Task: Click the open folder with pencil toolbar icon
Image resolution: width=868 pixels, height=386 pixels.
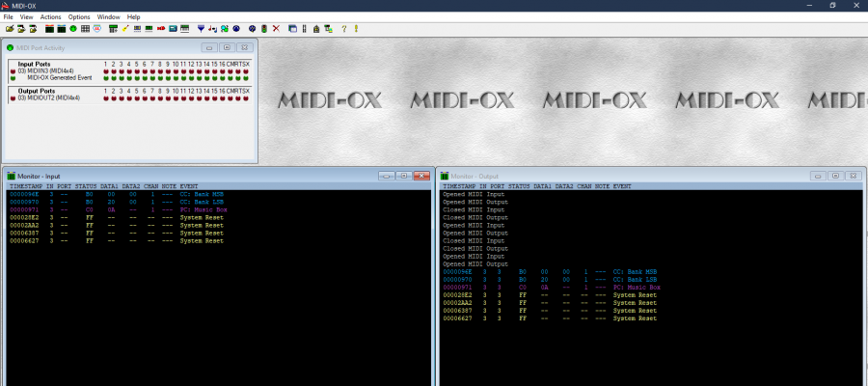Action: click(10, 28)
